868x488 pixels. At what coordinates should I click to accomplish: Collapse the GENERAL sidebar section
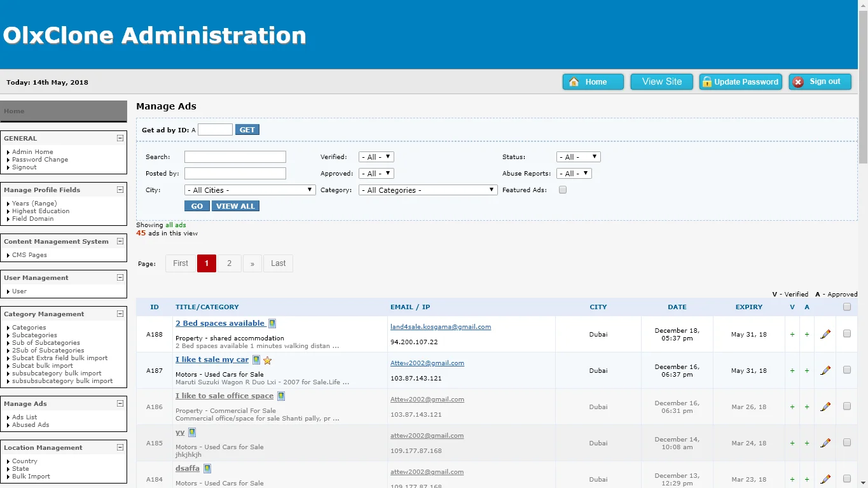(120, 138)
